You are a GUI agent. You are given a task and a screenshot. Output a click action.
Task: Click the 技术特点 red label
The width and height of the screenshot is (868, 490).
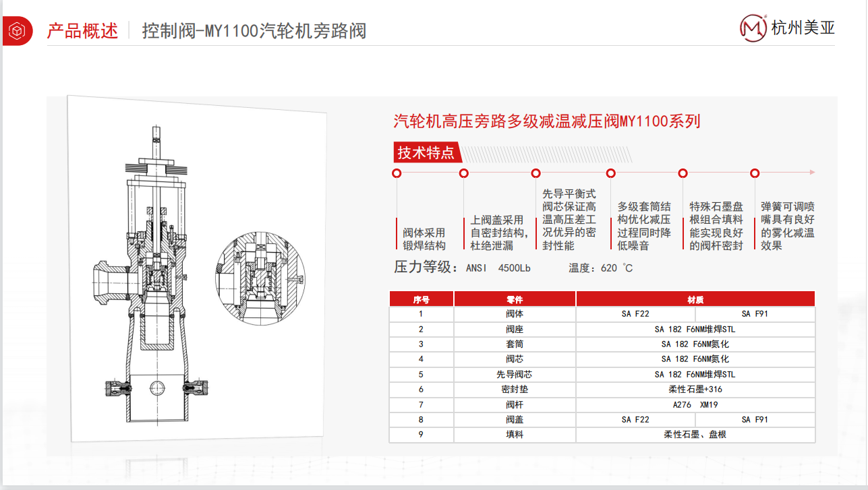(426, 153)
